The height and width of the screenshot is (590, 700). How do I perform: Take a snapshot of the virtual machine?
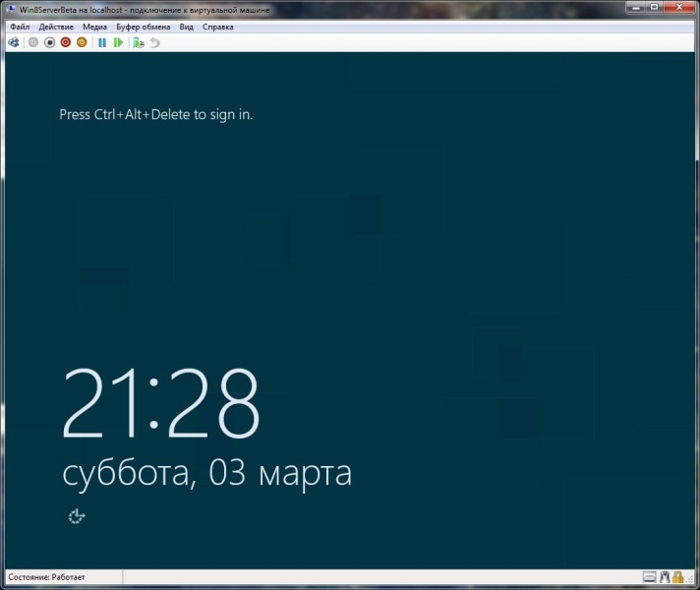(139, 43)
